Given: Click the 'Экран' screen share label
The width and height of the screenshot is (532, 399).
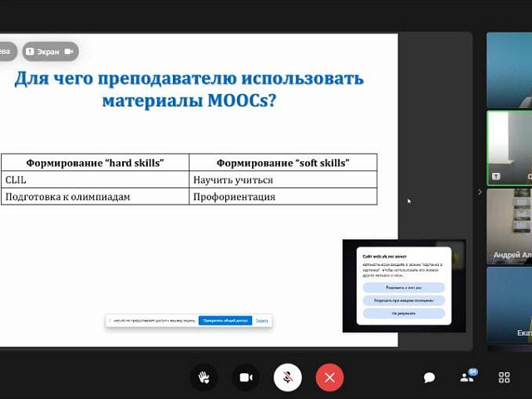Looking at the screenshot, I should (47, 52).
